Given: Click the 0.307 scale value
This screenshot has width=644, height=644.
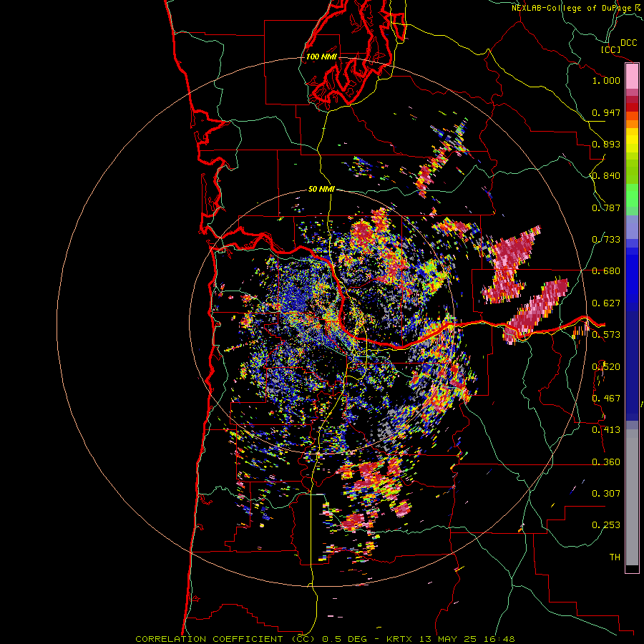Looking at the screenshot, I should (x=606, y=494).
